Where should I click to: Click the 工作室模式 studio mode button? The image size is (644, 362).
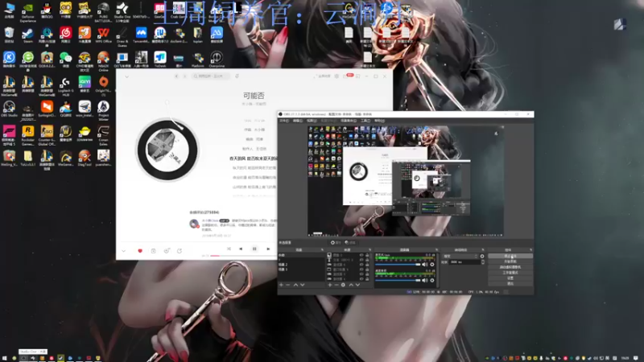510,273
